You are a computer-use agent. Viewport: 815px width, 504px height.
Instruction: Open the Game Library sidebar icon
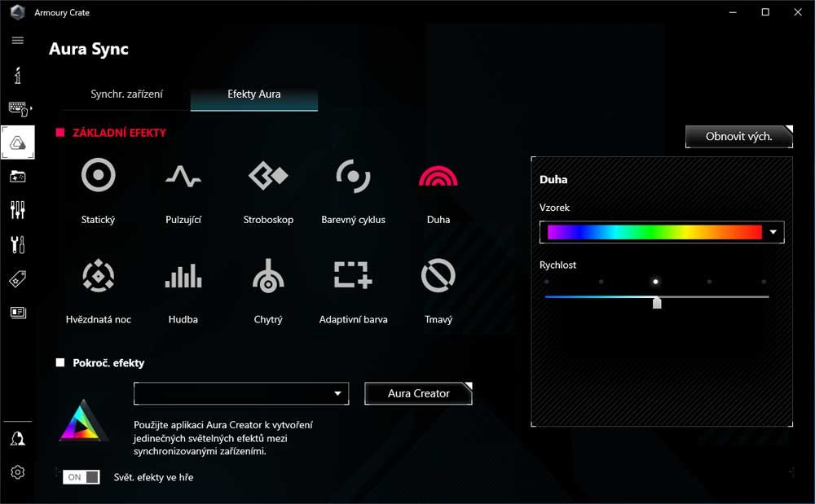click(x=18, y=177)
